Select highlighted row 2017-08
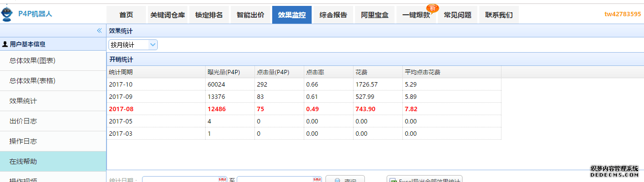 point(304,109)
